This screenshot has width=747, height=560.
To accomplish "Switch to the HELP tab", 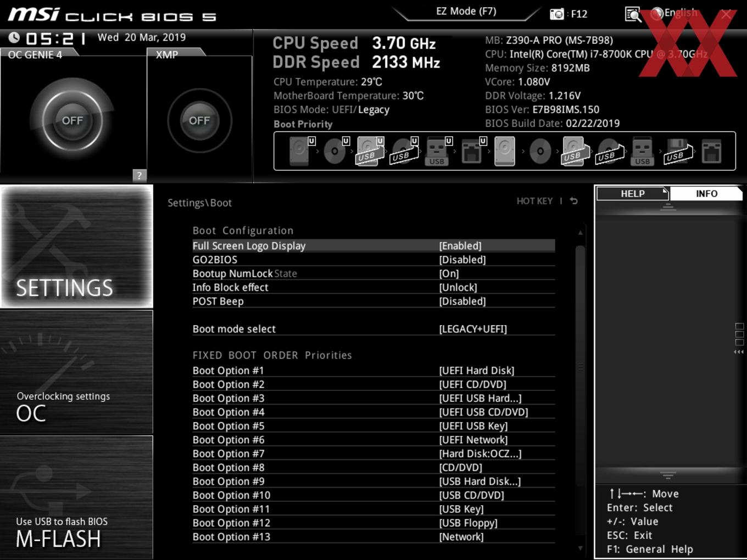I will coord(633,194).
